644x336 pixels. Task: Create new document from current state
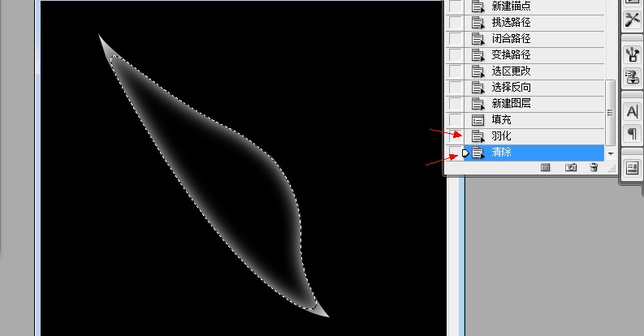pos(546,167)
